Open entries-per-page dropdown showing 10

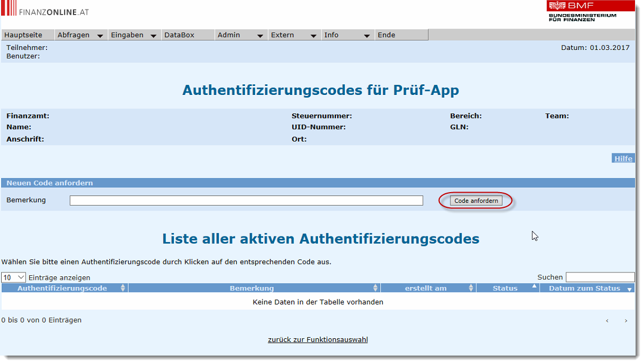14,277
